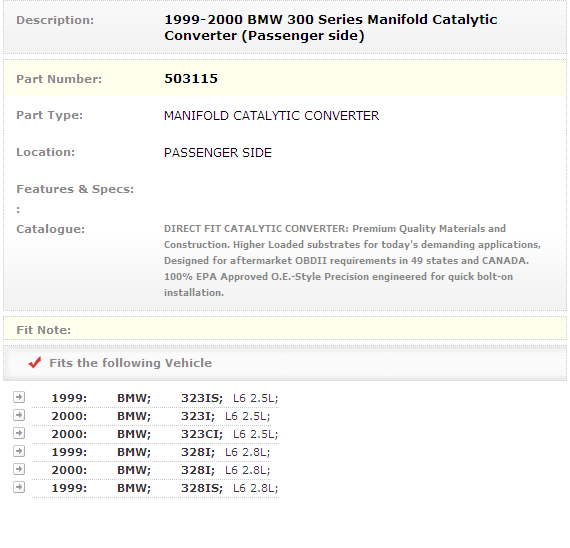Click MANIFOLD CATALYTIC CONVERTER part type value
This screenshot has height=548, width=570.
coord(271,116)
